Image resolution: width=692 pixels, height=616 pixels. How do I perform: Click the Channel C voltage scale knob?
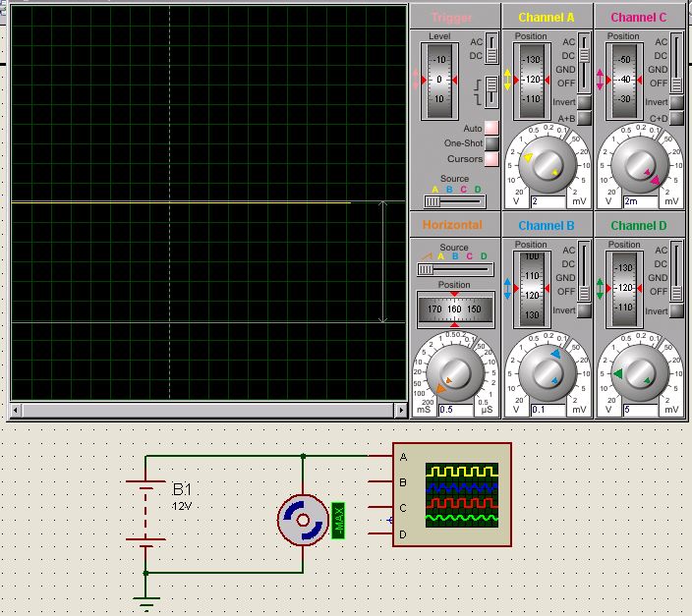coord(639,164)
